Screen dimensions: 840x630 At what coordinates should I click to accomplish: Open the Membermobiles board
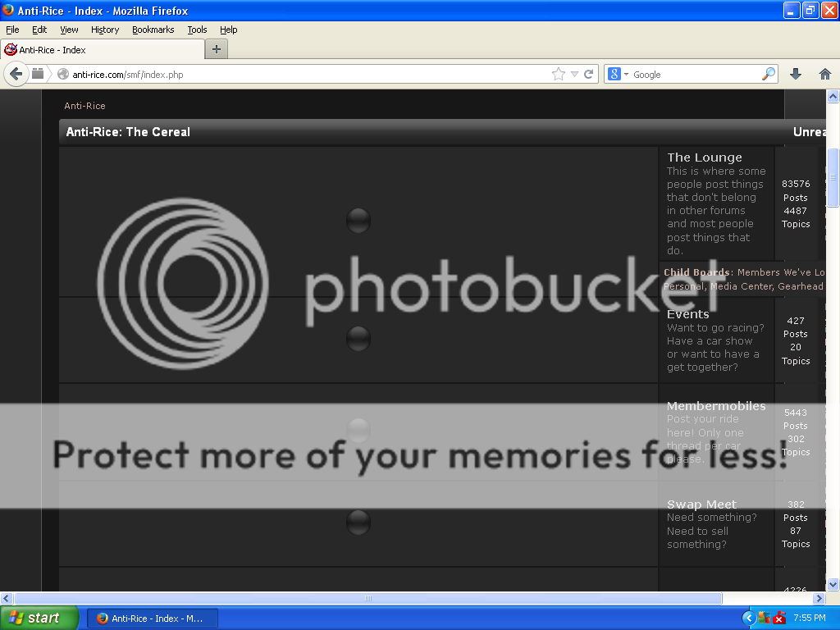coord(716,406)
